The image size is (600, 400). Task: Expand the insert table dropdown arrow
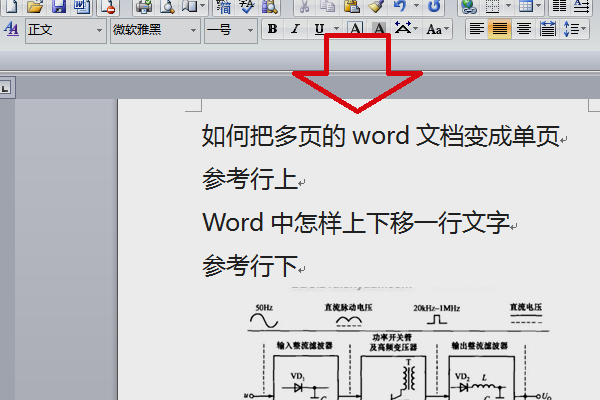(x=538, y=6)
